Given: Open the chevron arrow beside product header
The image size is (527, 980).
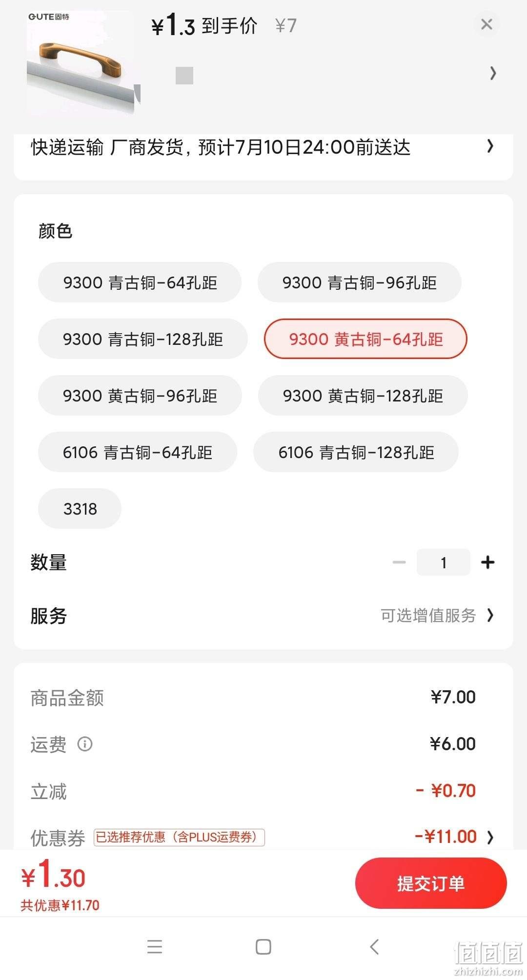Looking at the screenshot, I should (x=493, y=73).
